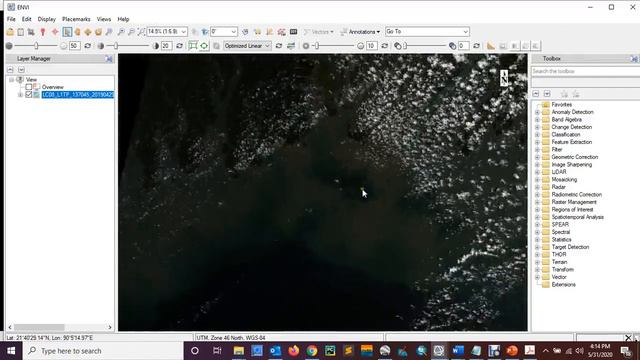This screenshot has height=360, width=640.
Task: Toggle the LC08_L1TP layer visibility checkbox
Action: click(x=29, y=95)
